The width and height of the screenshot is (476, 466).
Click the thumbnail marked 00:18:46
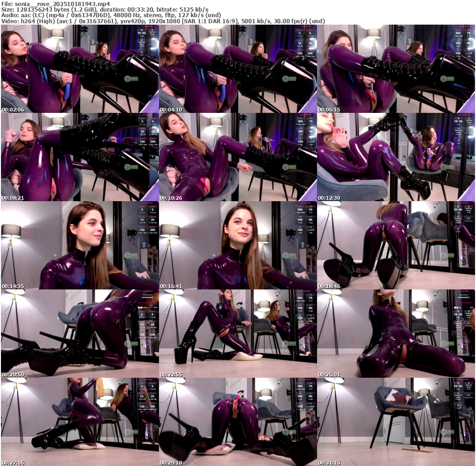tap(396, 245)
